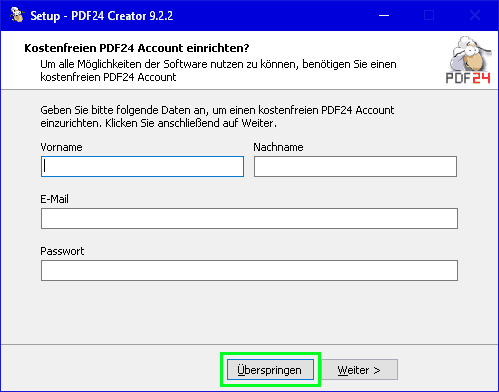The width and height of the screenshot is (499, 392).
Task: Click the "Vorname" label
Action: click(x=61, y=147)
